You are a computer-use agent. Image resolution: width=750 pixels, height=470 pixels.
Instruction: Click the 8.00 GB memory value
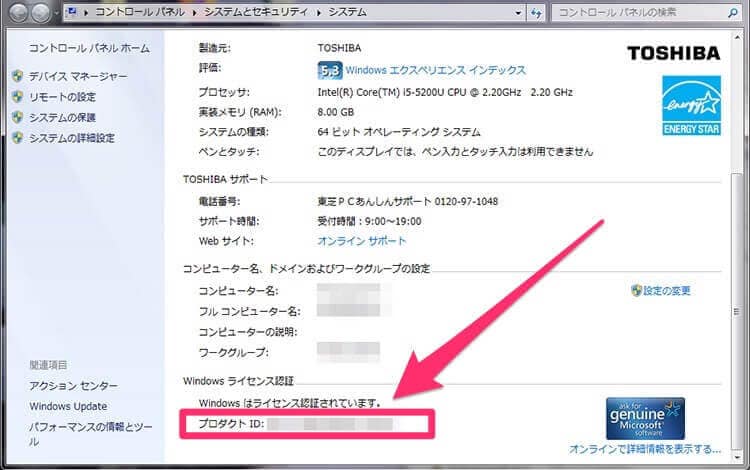[x=336, y=112]
